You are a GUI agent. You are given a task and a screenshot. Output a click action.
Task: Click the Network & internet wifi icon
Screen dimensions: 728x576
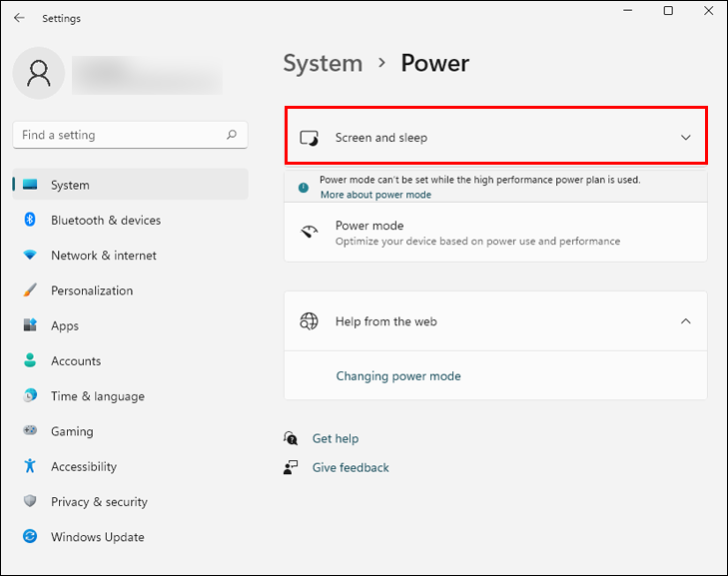coord(30,256)
